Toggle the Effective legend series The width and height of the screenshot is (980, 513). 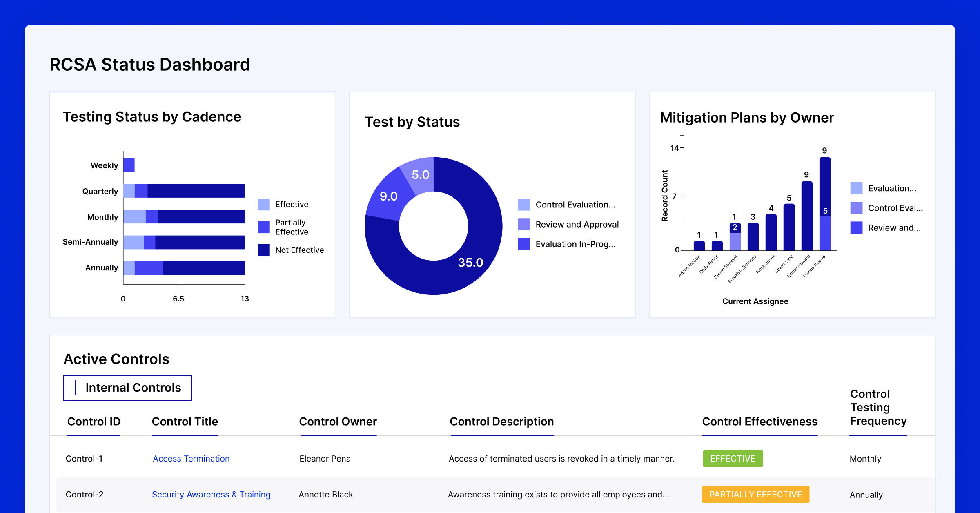click(x=263, y=204)
